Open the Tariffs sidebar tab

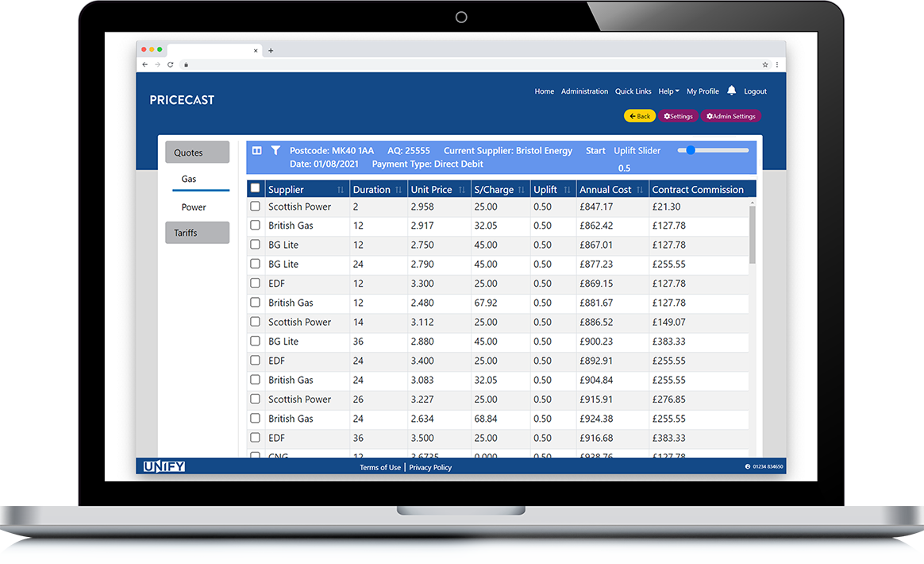click(x=198, y=233)
